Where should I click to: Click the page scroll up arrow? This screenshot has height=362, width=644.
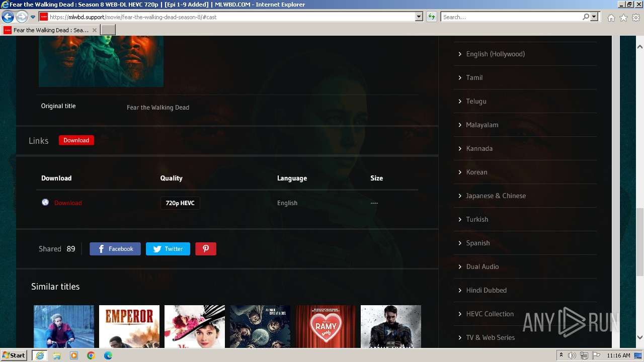point(640,47)
